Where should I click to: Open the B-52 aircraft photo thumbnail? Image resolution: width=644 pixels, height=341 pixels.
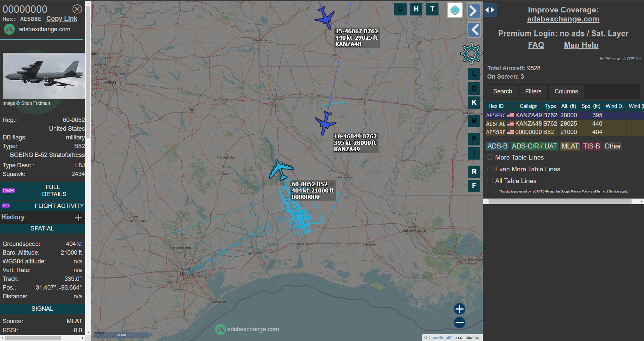(44, 76)
